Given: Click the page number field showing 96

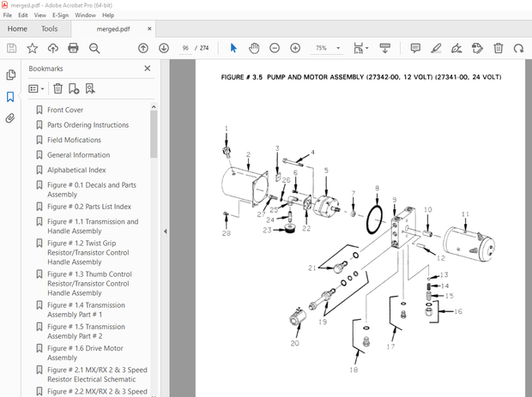Looking at the screenshot, I should click(x=185, y=48).
